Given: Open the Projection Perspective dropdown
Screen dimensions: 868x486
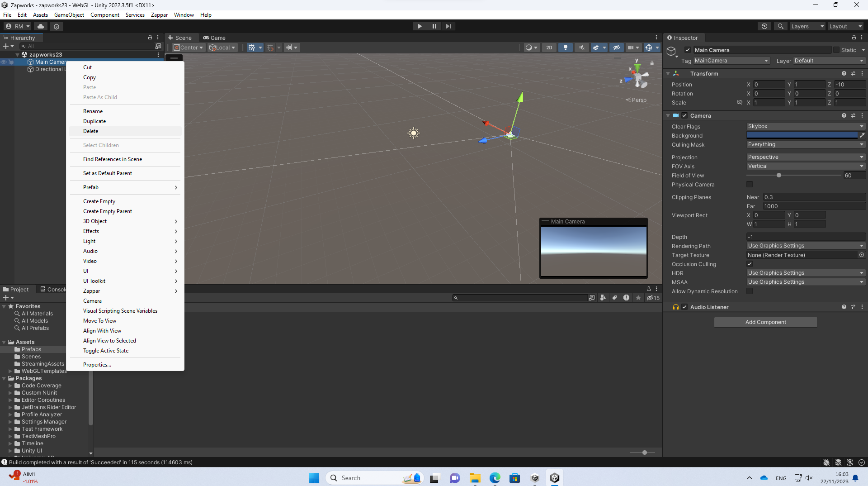Looking at the screenshot, I should point(806,157).
